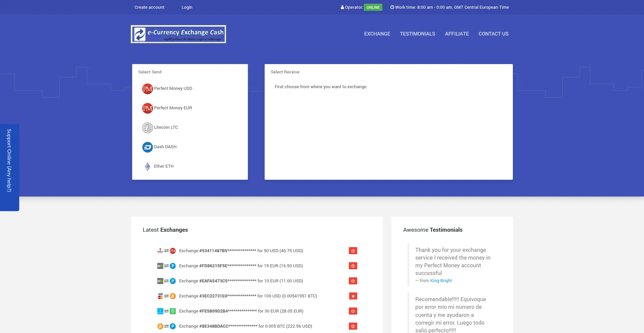This screenshot has height=333, width=644.
Task: Open the Support Online side tab
Action: (x=9, y=168)
